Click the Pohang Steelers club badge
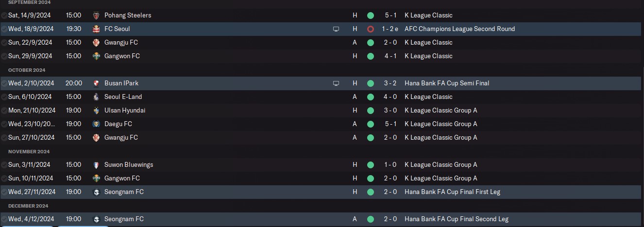Viewport: 644px width, 227px height. [96, 16]
